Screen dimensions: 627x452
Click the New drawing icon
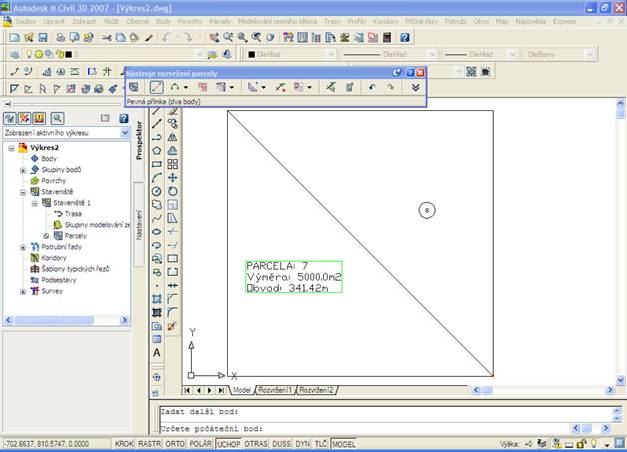click(15, 38)
